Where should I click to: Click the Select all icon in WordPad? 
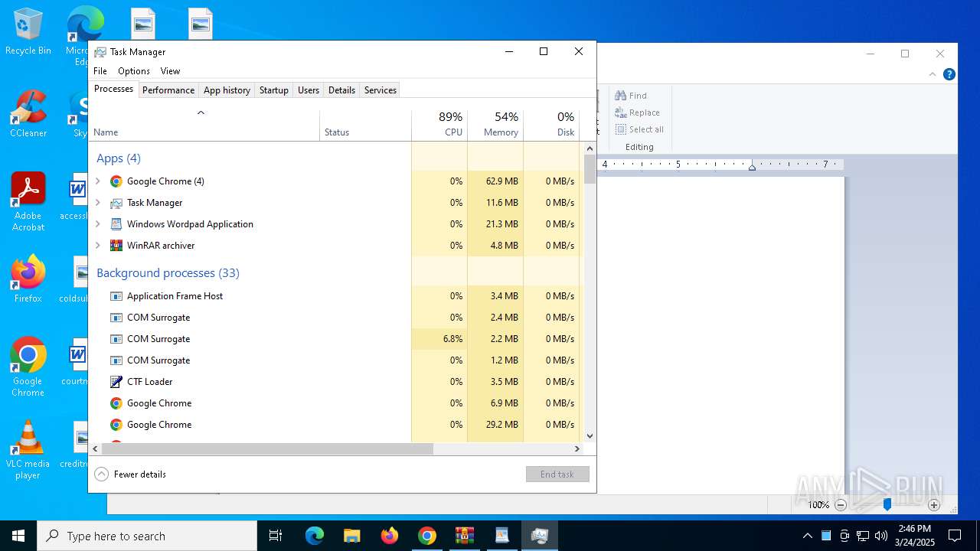tap(621, 129)
